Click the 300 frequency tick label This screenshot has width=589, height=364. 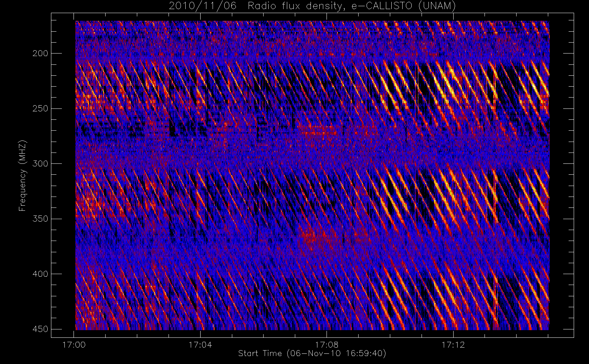[x=40, y=163]
